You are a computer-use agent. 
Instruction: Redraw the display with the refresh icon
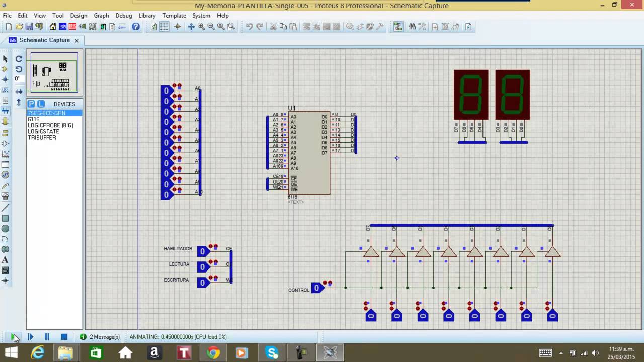pos(154,26)
